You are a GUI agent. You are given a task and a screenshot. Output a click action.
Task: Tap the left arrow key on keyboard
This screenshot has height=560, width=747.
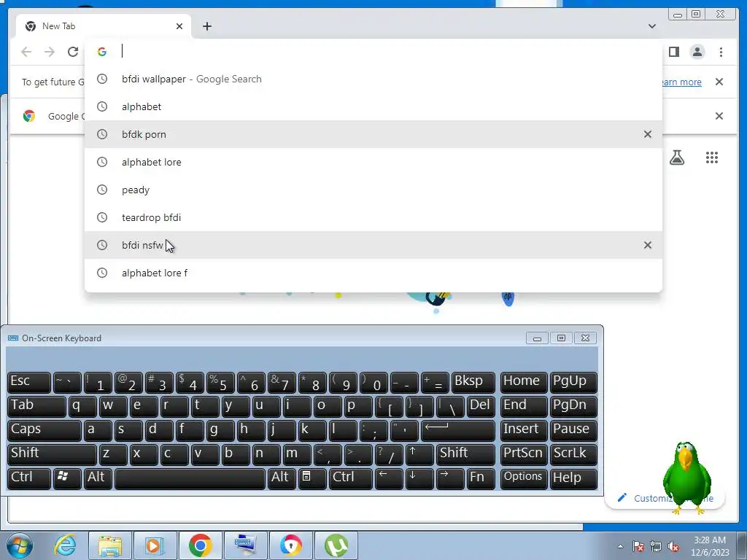[x=389, y=478]
